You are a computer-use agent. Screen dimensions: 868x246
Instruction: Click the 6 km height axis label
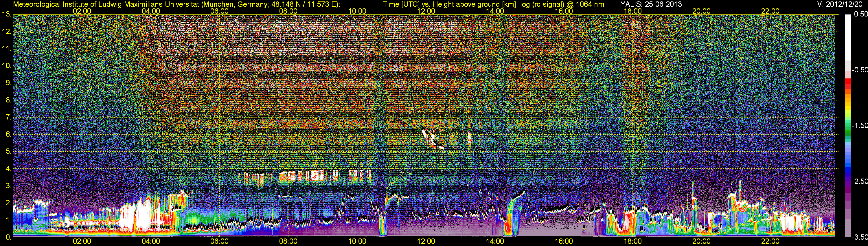9,135
